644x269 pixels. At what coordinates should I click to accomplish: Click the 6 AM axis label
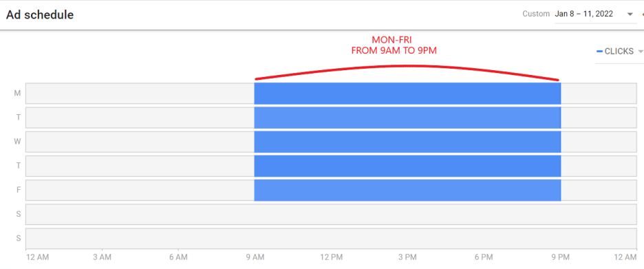click(178, 257)
